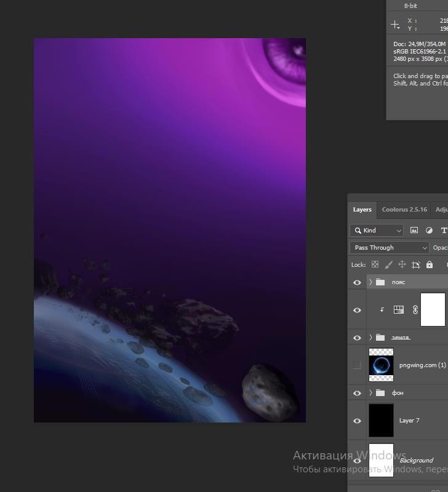Expand the земля group folder
The image size is (448, 492).
pos(370,338)
